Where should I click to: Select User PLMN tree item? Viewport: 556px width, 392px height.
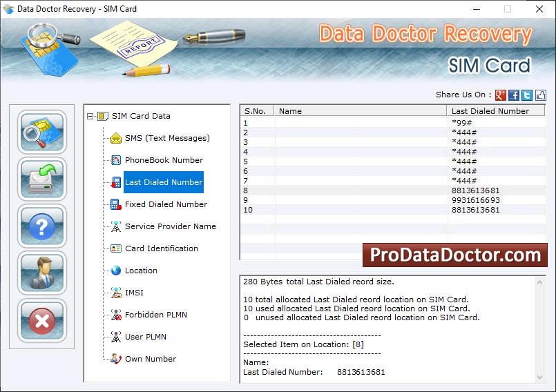pyautogui.click(x=145, y=337)
